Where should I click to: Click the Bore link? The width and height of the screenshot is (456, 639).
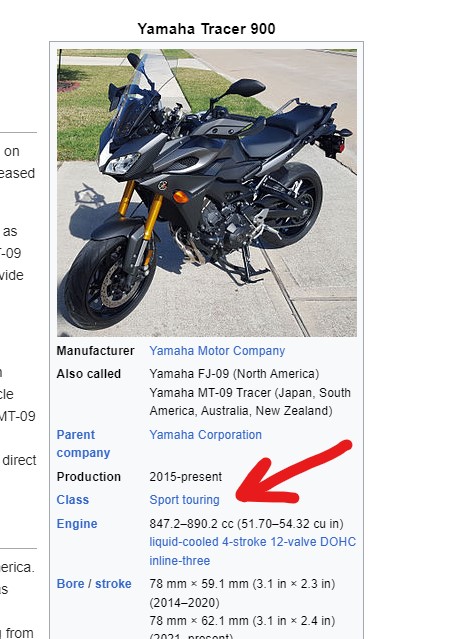[70, 584]
